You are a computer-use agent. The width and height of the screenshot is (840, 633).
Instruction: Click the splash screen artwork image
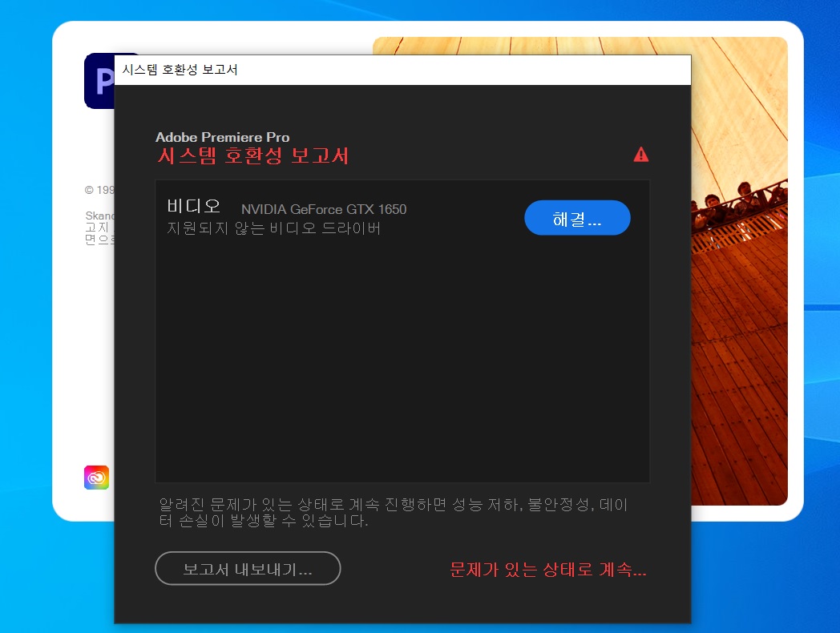(x=739, y=271)
